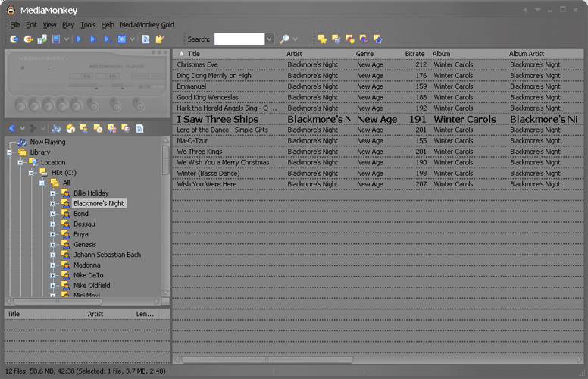Open the back-arrow history dropdown
Viewport: 588px width, 379px height.
[x=23, y=128]
